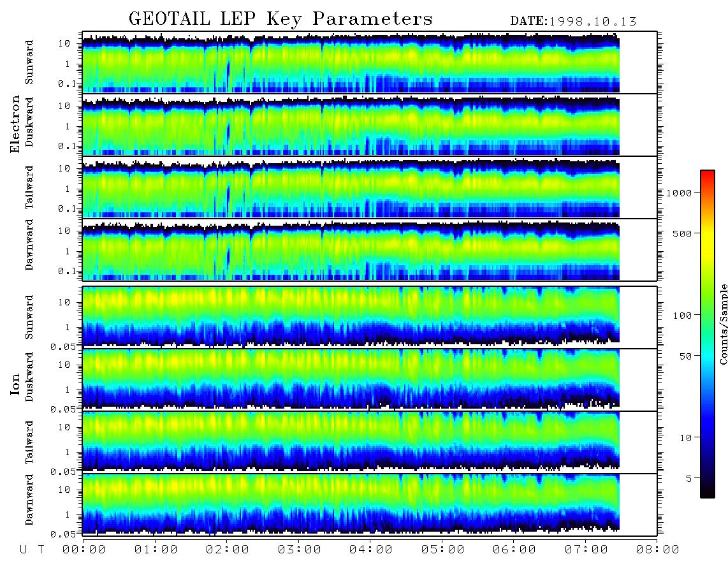Click the "04:00" time tick label
This screenshot has height=561, width=728.
[371, 550]
